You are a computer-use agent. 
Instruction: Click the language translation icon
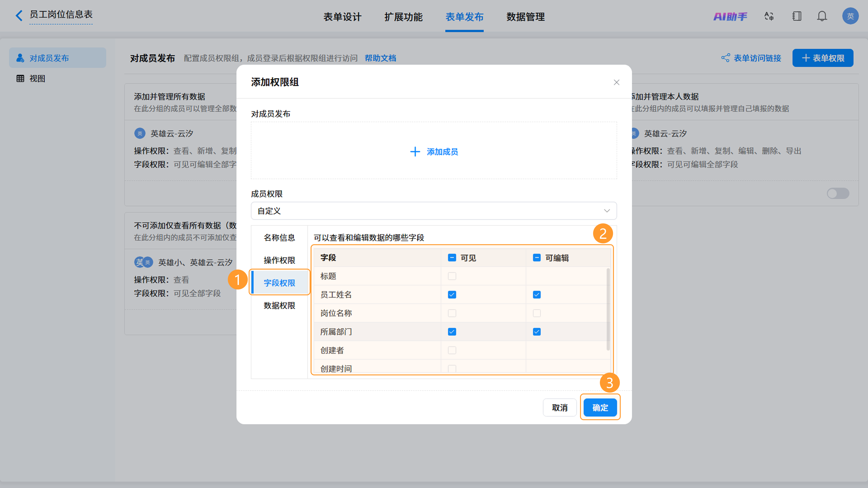pos(769,16)
